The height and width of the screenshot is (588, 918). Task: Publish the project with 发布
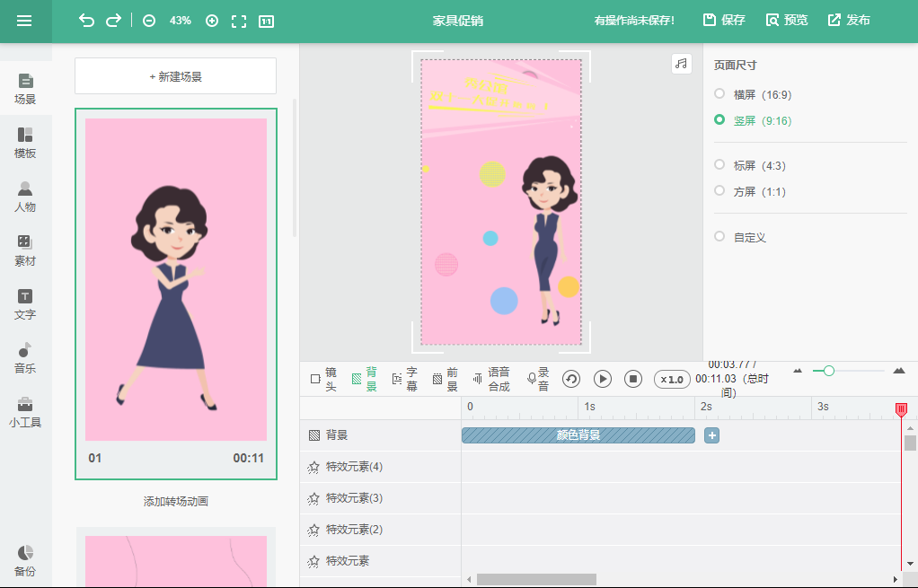(849, 20)
